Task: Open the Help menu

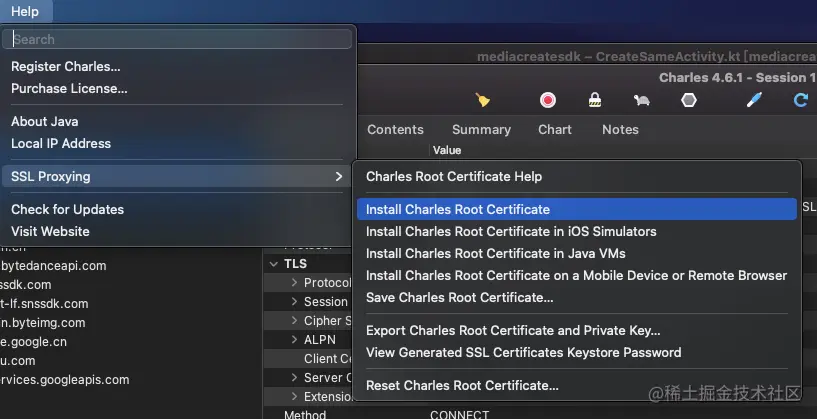Action: [x=25, y=11]
